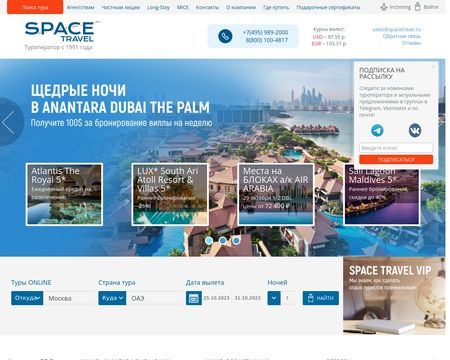Click the Найти search button
Screen dimensions: 450x360
click(x=321, y=298)
